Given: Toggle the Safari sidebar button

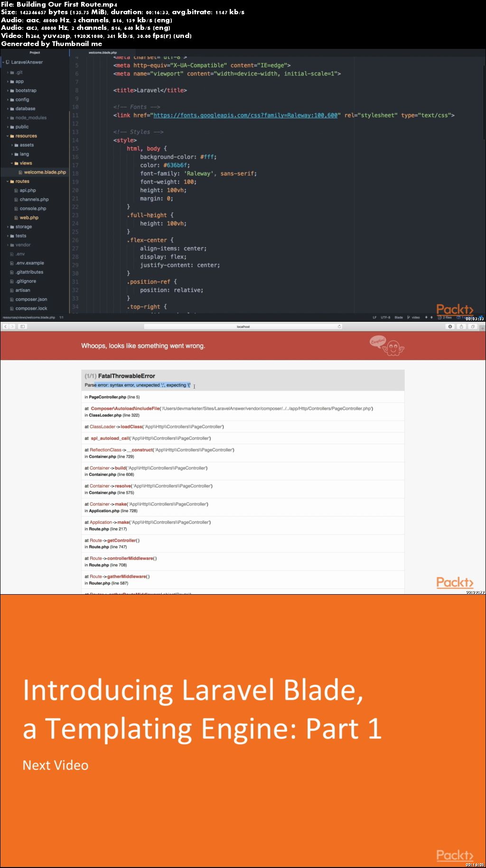Looking at the screenshot, I should pos(22,327).
